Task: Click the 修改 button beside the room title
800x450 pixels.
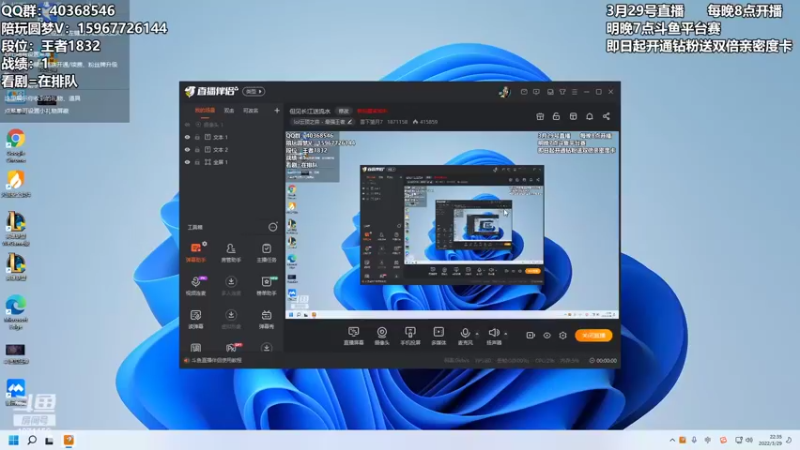Action: (x=343, y=111)
